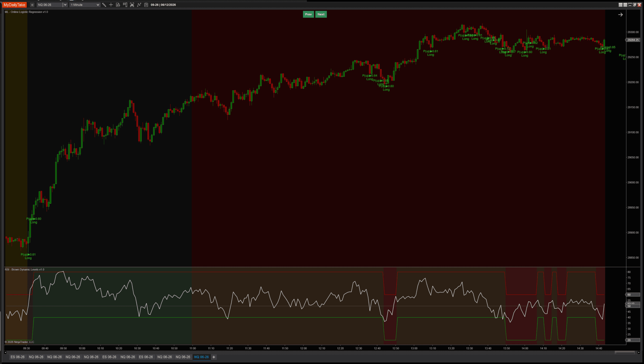The image size is (644, 364).
Task: Click the 11:00 time axis label
Action: point(193,348)
